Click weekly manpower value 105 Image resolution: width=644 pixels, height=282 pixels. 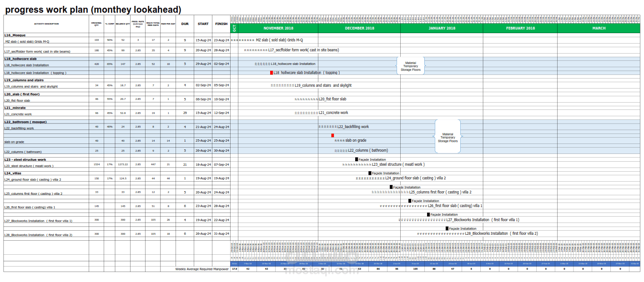click(415, 269)
